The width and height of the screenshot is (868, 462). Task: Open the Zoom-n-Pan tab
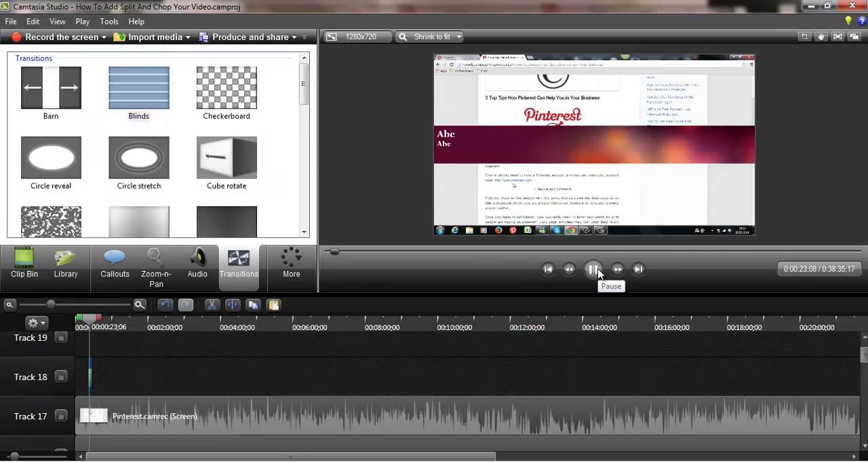point(156,268)
